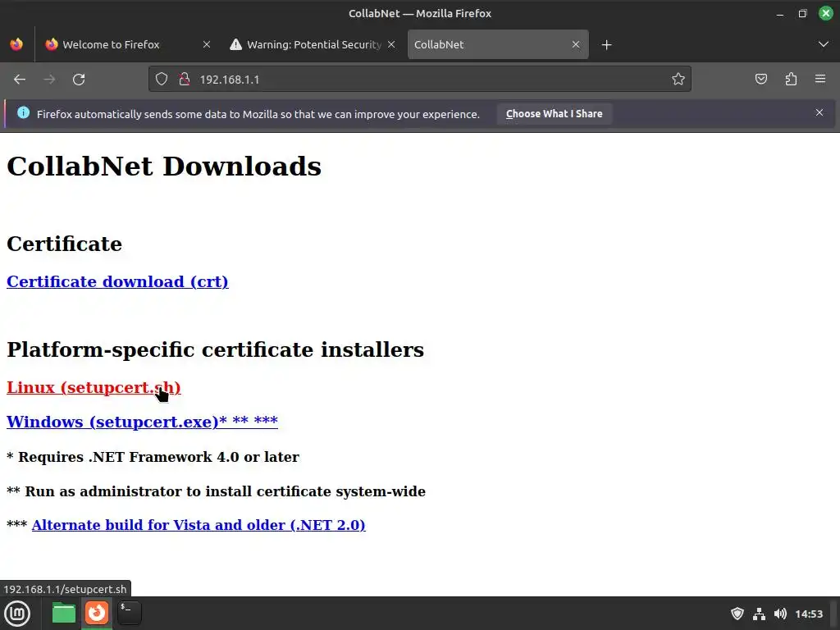Open the Save to Pocket icon

tap(760, 80)
